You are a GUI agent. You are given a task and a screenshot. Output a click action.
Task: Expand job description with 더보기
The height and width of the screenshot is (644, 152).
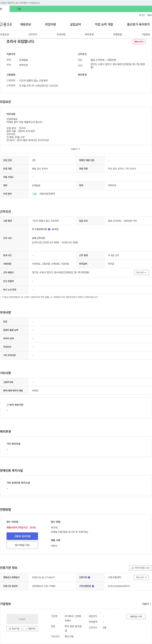click(x=75, y=149)
